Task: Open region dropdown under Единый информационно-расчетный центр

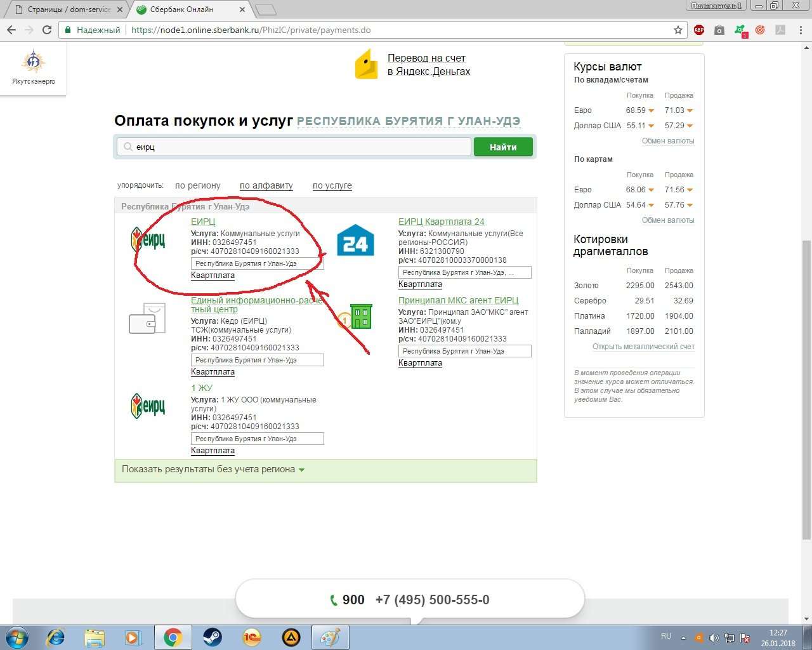Action: click(x=258, y=360)
